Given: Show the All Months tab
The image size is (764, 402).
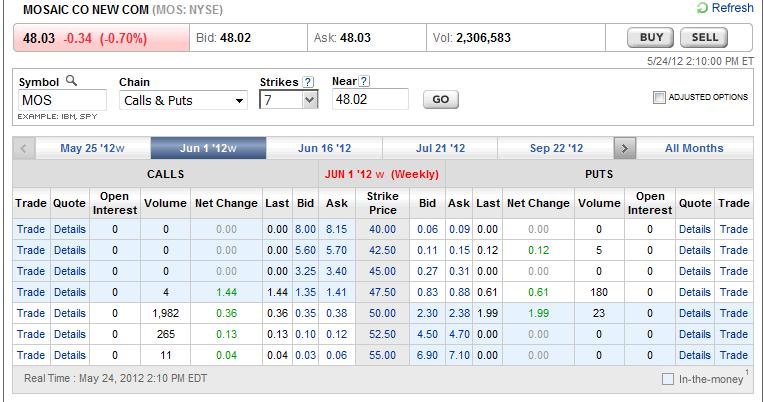Looking at the screenshot, I should [694, 148].
